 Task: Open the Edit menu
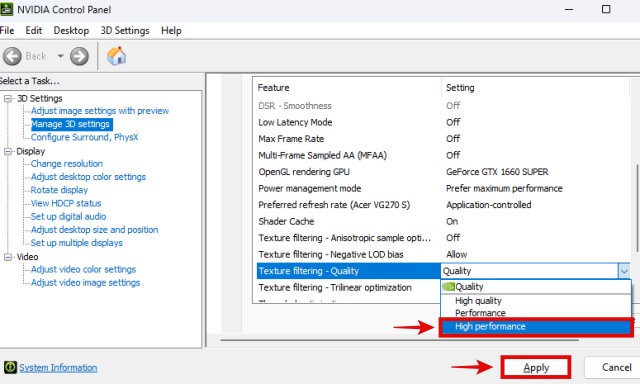[33, 31]
